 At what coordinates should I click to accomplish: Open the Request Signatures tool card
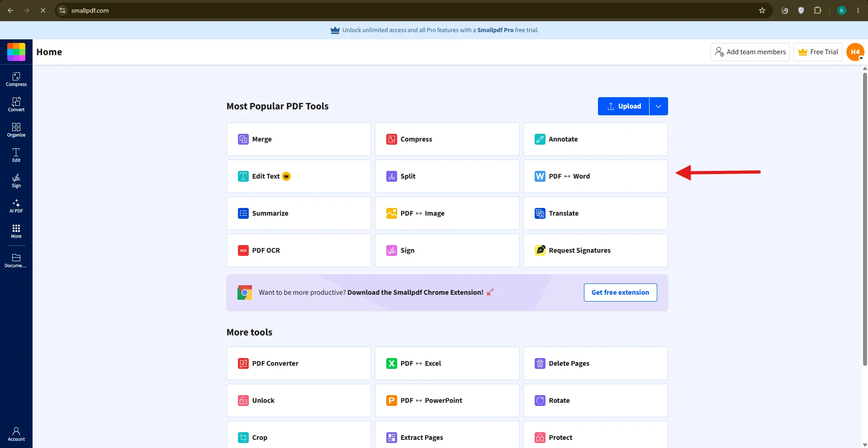[596, 250]
